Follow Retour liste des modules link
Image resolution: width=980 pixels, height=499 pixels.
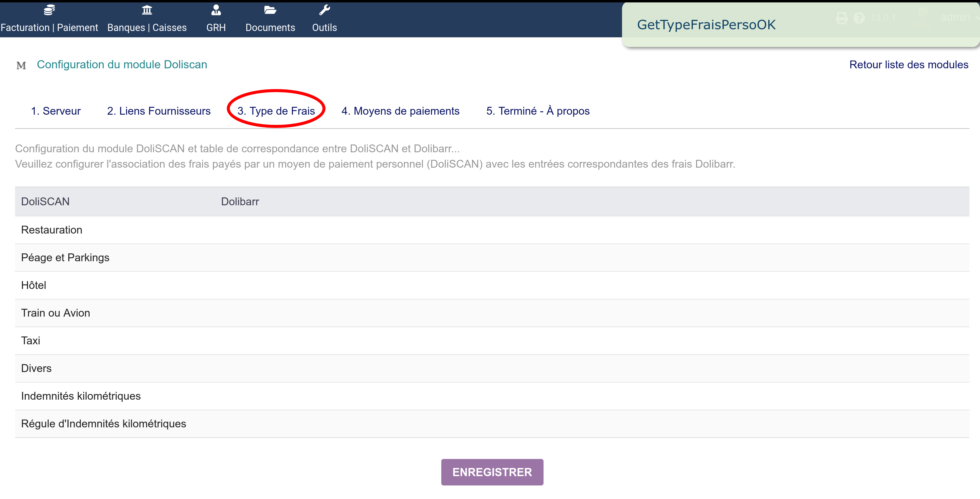coord(909,65)
